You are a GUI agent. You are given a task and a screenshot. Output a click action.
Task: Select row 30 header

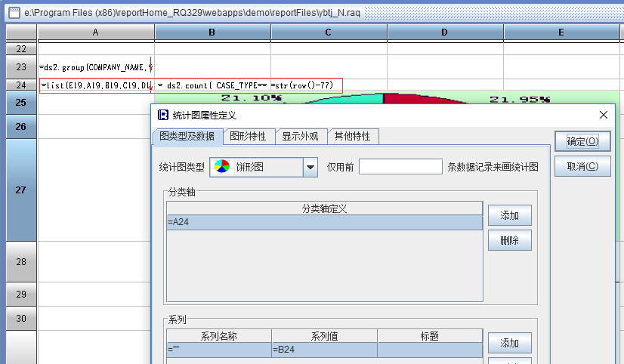tap(21, 318)
